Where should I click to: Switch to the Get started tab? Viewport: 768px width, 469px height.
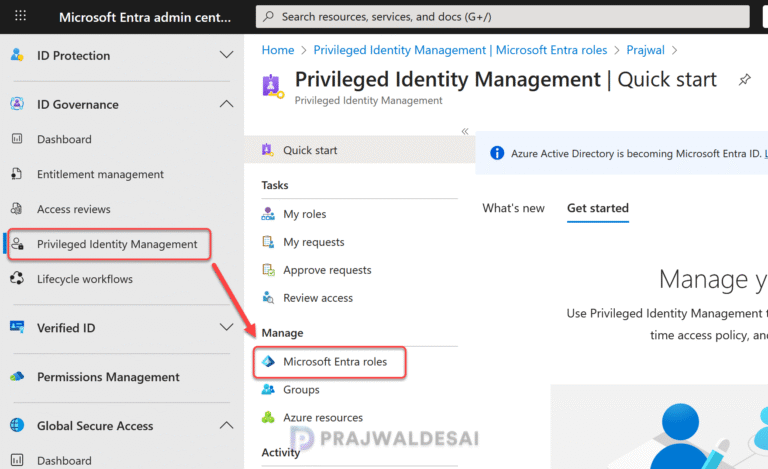pos(598,208)
